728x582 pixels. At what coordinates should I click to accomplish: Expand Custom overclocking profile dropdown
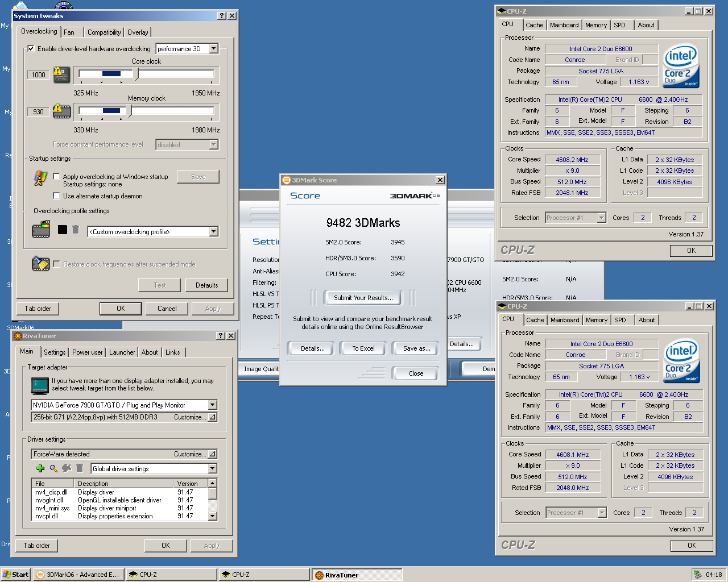[214, 232]
